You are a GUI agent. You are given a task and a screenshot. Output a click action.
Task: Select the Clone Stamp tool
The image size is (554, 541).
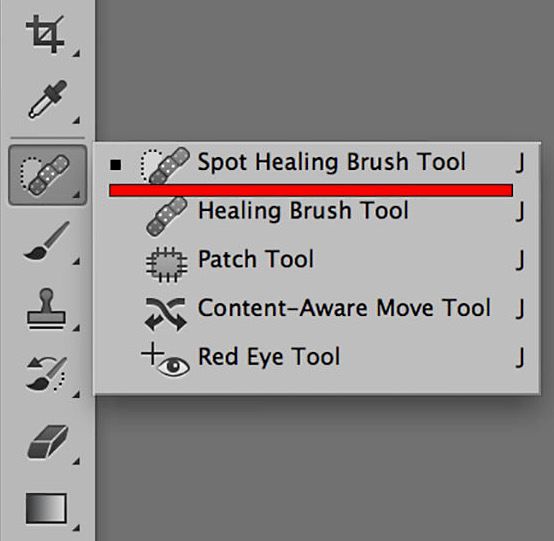click(x=46, y=309)
